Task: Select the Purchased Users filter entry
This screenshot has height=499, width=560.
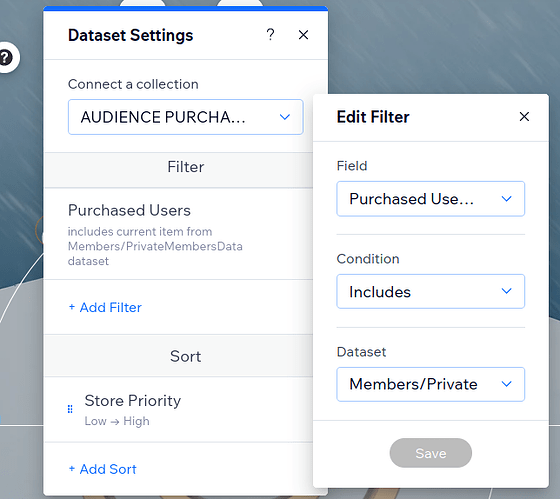Action: coord(178,234)
